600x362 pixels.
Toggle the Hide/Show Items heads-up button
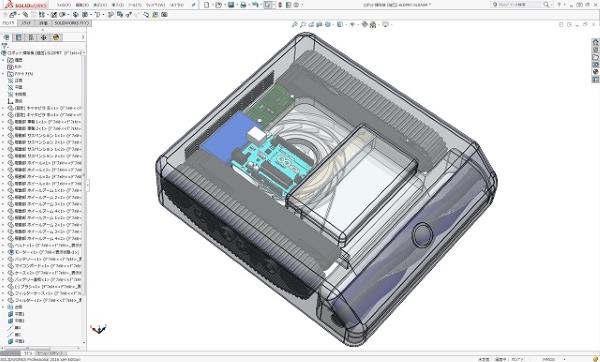[352, 24]
